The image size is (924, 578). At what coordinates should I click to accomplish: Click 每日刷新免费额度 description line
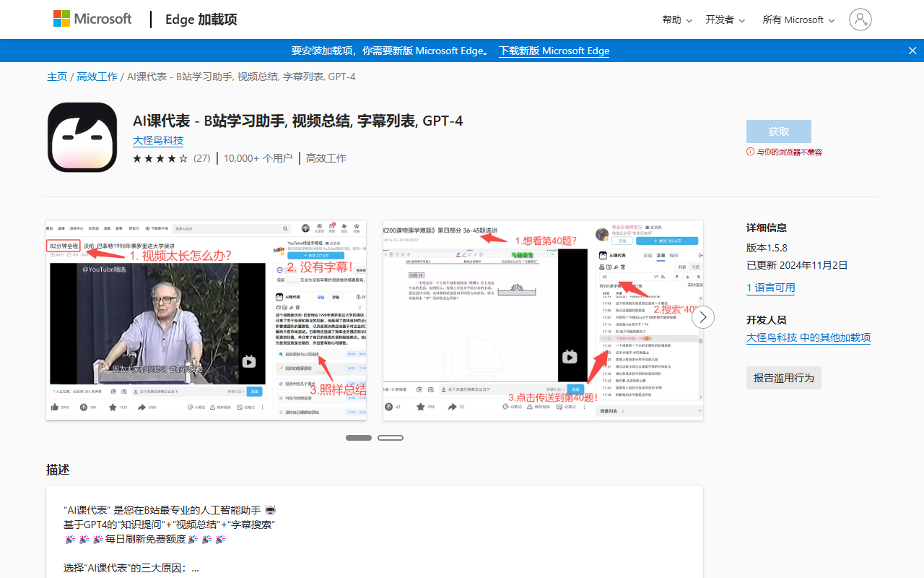(x=145, y=539)
